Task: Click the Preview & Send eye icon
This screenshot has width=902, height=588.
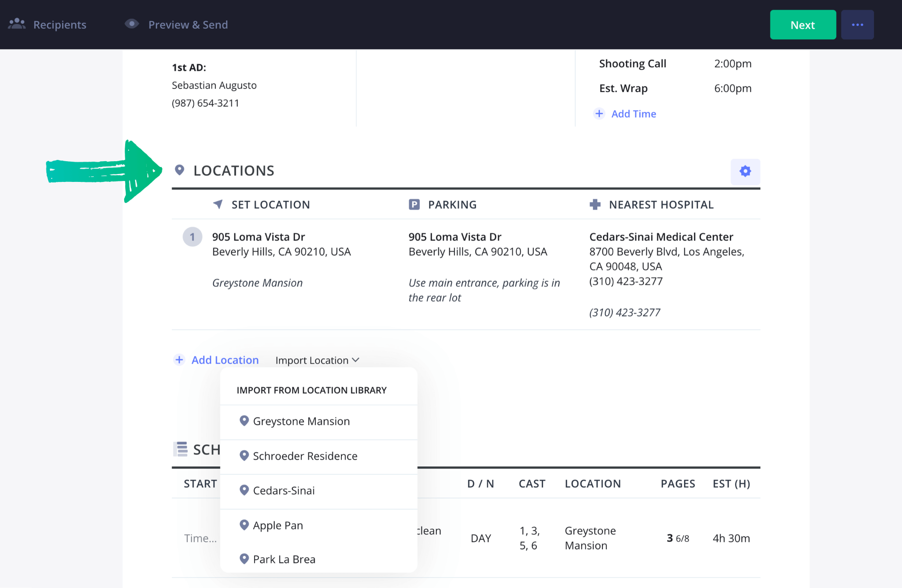Action: pyautogui.click(x=132, y=24)
